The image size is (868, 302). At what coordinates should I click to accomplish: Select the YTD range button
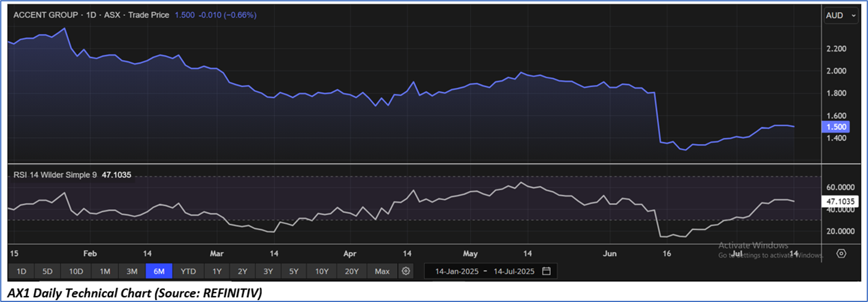[x=188, y=271]
